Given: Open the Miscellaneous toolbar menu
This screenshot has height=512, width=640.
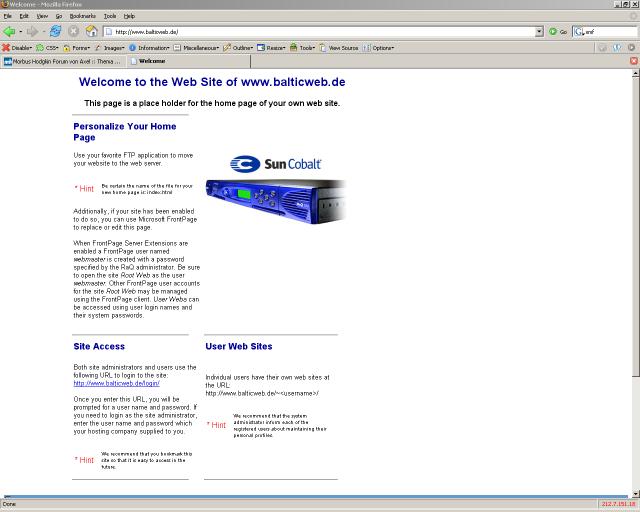Looking at the screenshot, I should click(196, 48).
